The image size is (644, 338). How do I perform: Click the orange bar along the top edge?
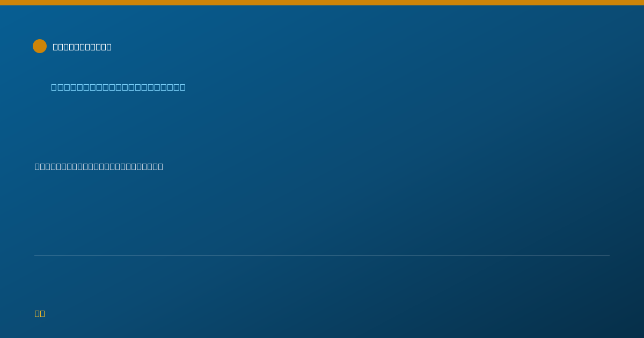coord(322,3)
